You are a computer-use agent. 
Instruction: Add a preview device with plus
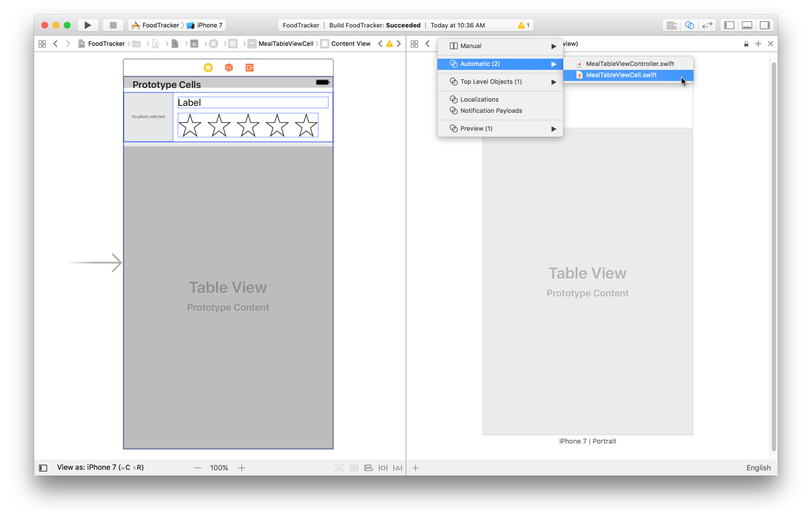coord(416,468)
